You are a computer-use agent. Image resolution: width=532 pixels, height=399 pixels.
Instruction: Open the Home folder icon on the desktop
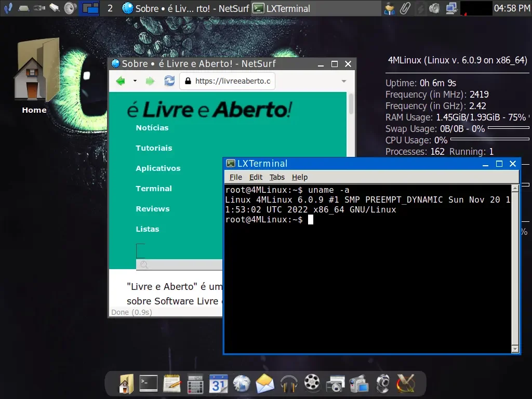(37, 71)
